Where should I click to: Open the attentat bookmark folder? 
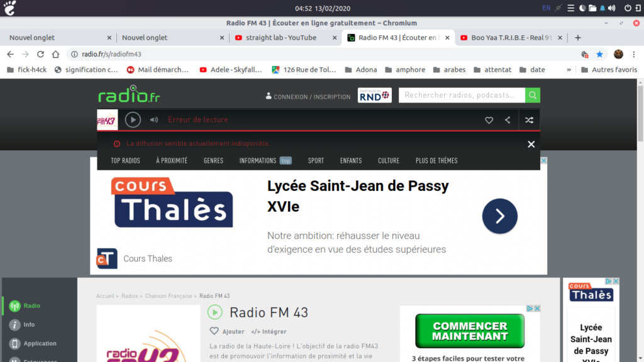(x=492, y=70)
